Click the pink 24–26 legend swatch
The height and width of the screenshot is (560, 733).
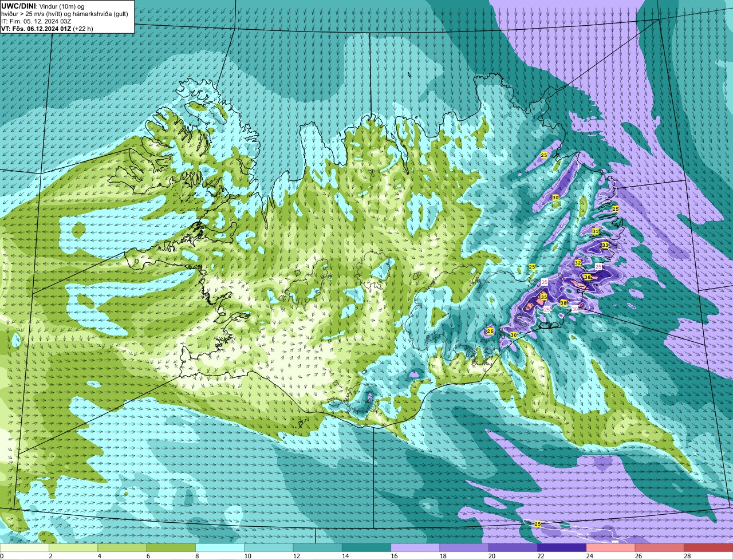coord(611,548)
